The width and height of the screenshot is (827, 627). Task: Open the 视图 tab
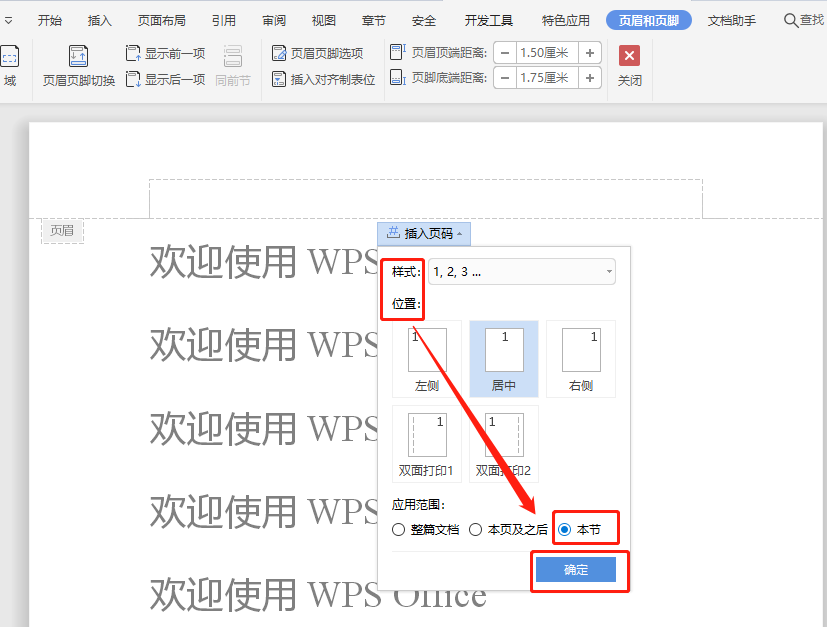tap(323, 21)
